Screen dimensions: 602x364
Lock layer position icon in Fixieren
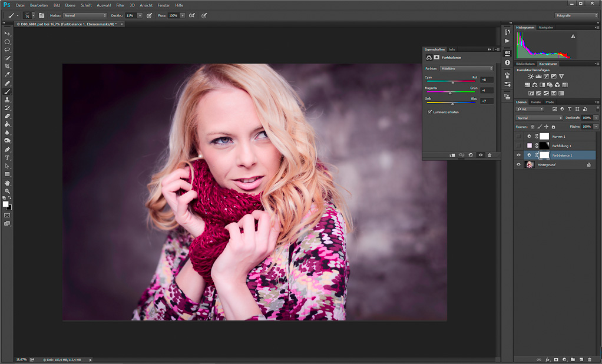pyautogui.click(x=546, y=127)
